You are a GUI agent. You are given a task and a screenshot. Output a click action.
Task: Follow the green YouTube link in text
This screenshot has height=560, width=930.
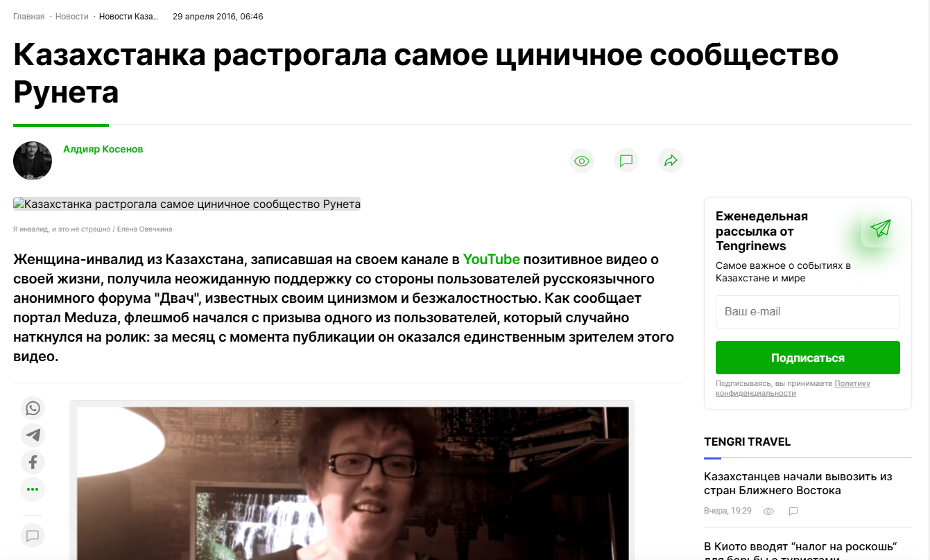(x=491, y=259)
